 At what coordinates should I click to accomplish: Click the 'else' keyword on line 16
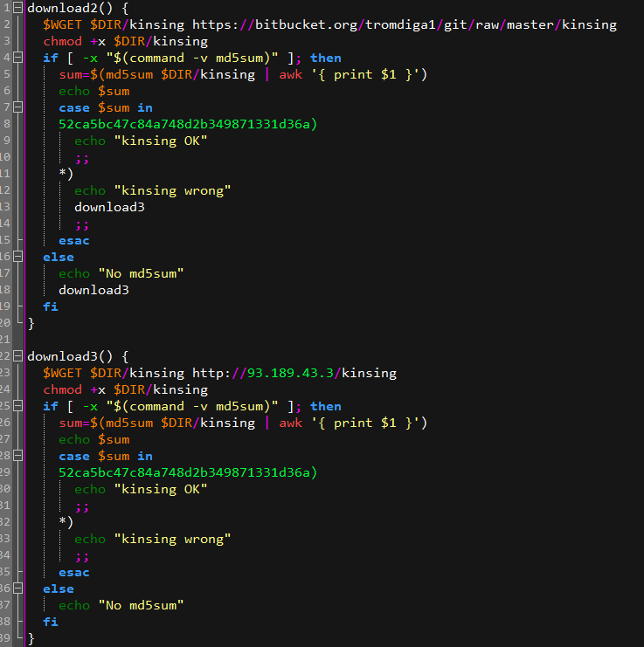pos(59,257)
